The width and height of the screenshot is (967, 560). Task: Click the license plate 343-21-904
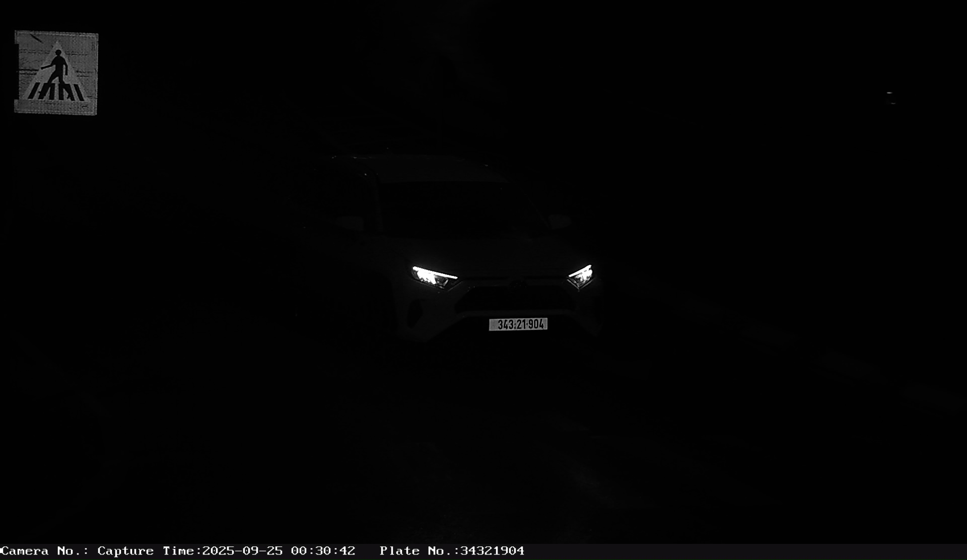point(518,324)
